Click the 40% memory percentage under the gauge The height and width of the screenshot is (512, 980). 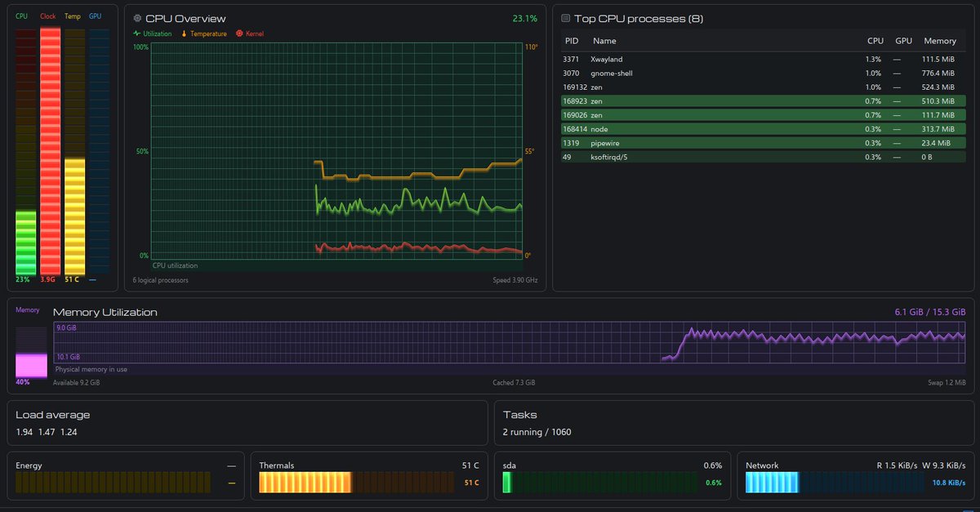[22, 381]
